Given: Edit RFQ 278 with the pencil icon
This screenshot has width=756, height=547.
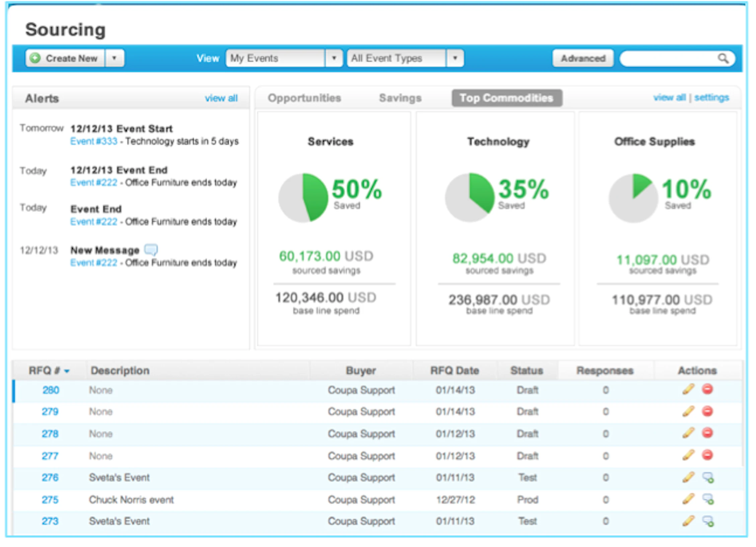Looking at the screenshot, I should pos(688,433).
